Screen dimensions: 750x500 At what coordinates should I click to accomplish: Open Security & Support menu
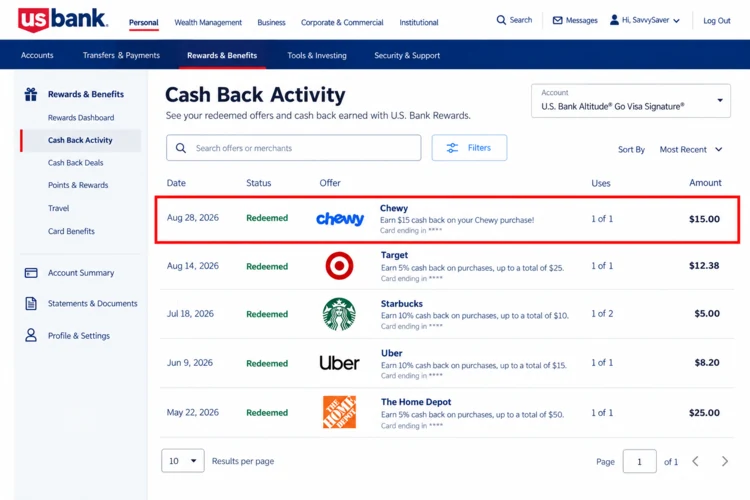[x=407, y=55]
